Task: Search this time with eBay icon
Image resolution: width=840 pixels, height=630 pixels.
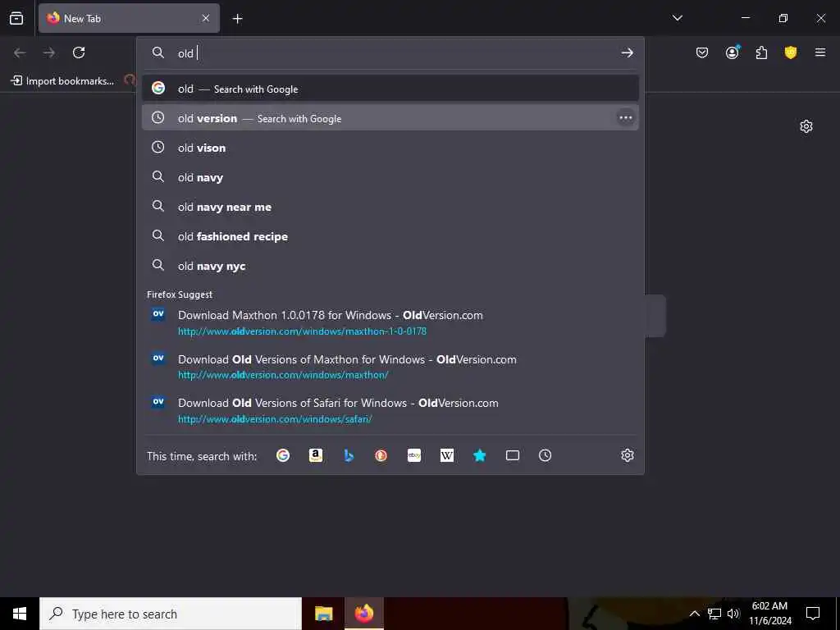Action: tap(414, 455)
